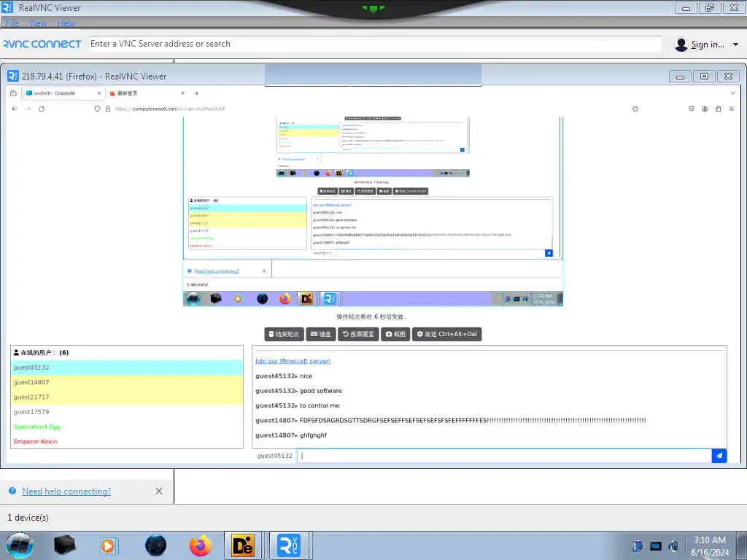This screenshot has height=560, width=747.
Task: Close the vm0b0t - CollabVM tab
Action: (x=99, y=93)
